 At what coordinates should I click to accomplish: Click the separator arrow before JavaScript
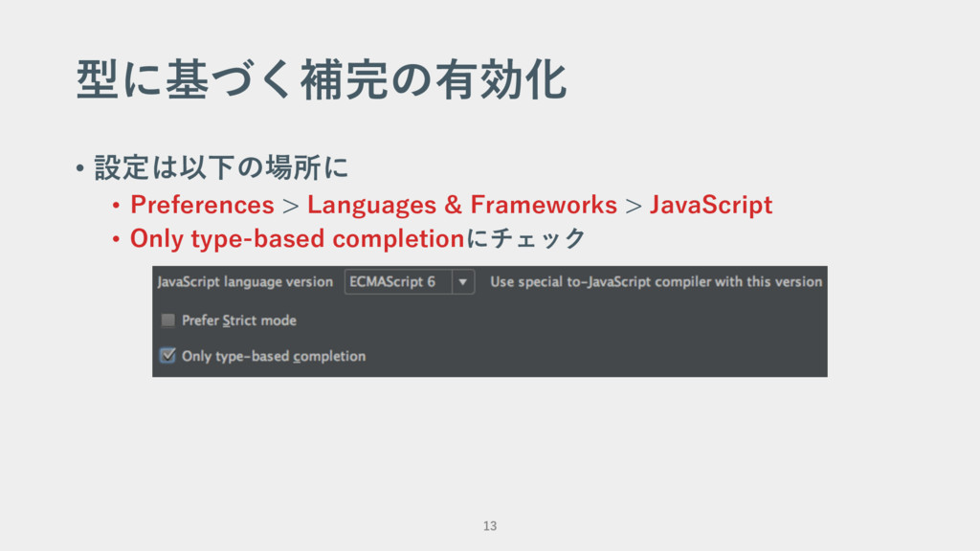(x=634, y=206)
